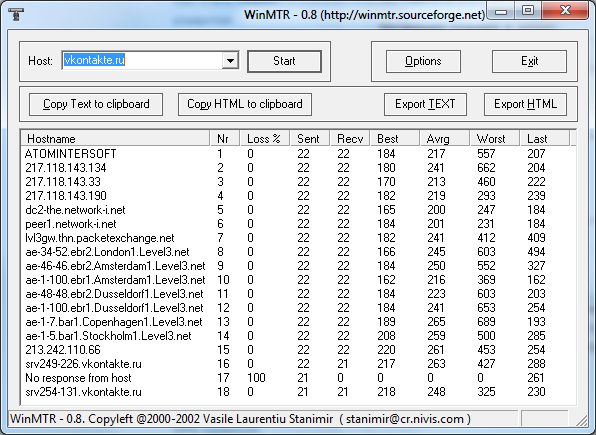This screenshot has width=596, height=435.
Task: Click the Avrg column header
Action: (444, 139)
